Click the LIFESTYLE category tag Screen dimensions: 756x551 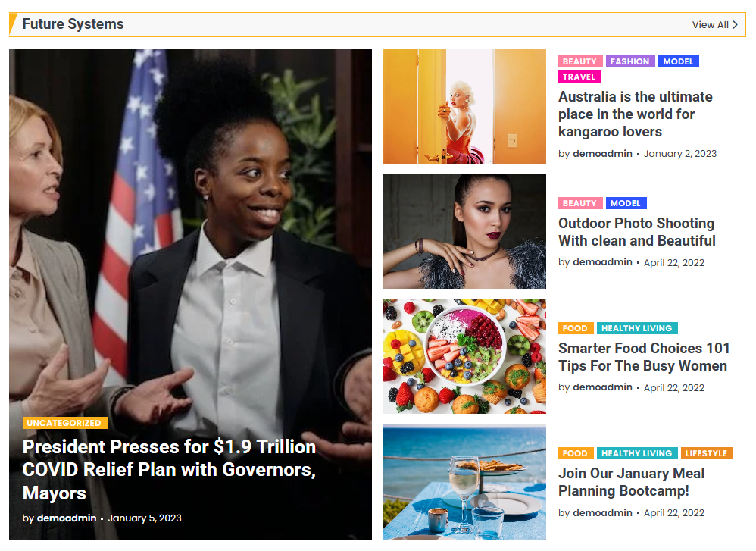tap(706, 453)
